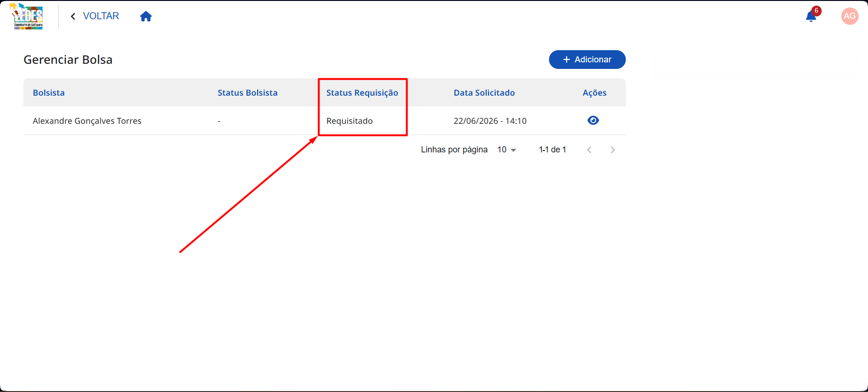Click the VOLTAR link
Screen dimensions: 868x392
click(101, 16)
